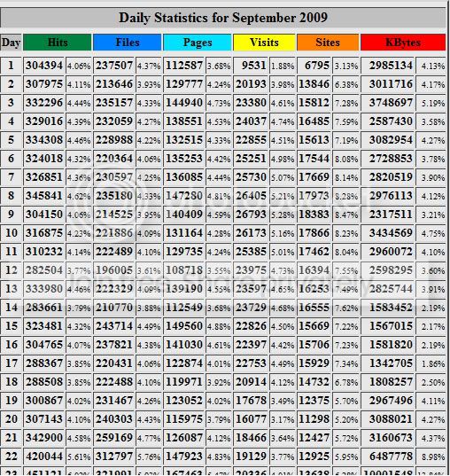Click hits value 304394 for day 1
450x476 pixels.
pos(44,66)
